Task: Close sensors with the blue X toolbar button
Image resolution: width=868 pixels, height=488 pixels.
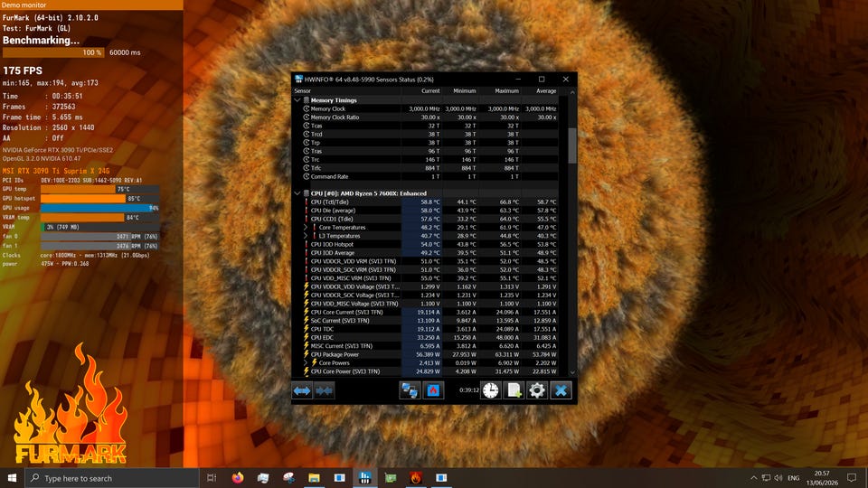Action: [561, 390]
